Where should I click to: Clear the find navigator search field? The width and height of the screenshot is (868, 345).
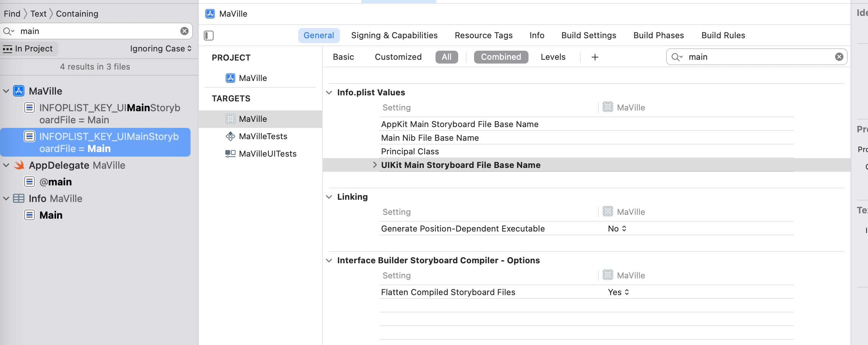point(184,31)
